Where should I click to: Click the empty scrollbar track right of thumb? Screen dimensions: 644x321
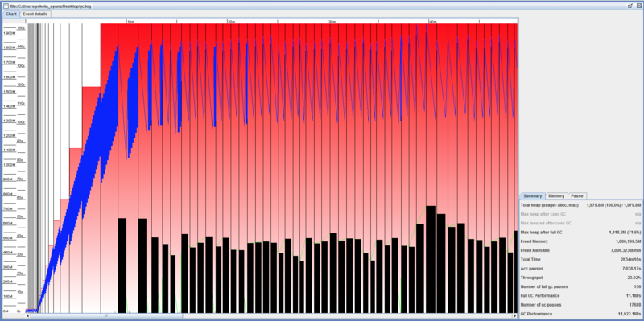348,315
